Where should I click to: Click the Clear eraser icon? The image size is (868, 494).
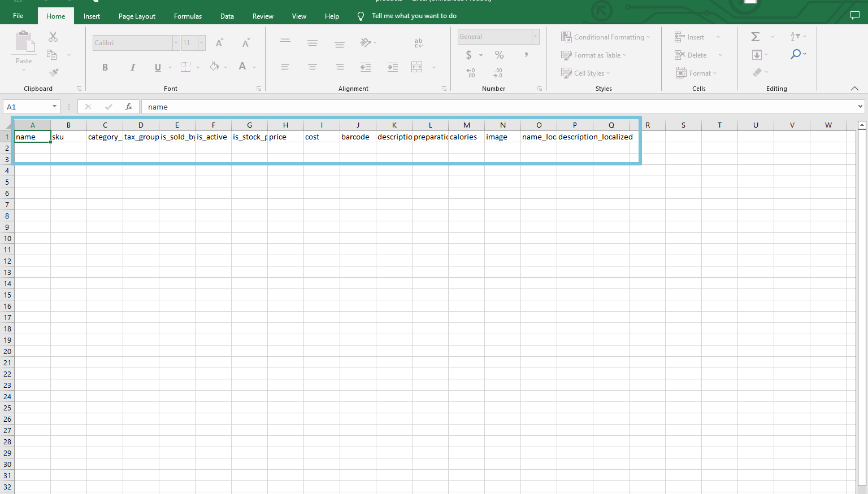(x=757, y=72)
